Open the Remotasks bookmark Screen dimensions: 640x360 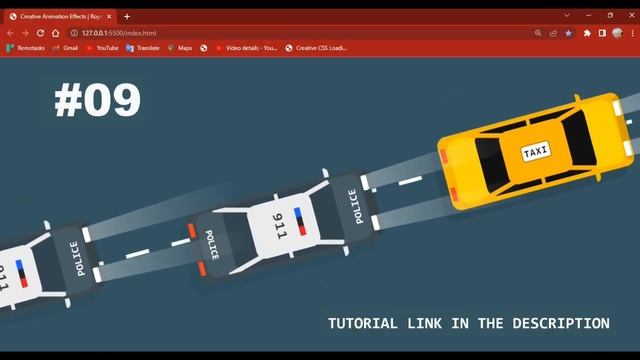coord(26,48)
